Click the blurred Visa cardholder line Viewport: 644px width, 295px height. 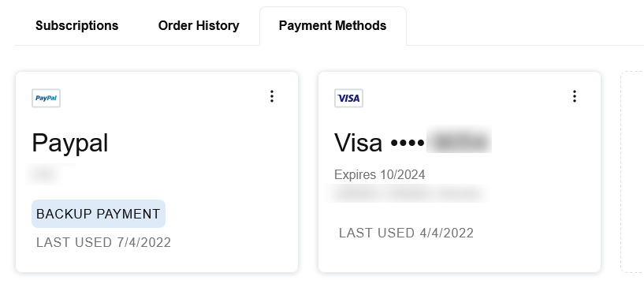(408, 193)
